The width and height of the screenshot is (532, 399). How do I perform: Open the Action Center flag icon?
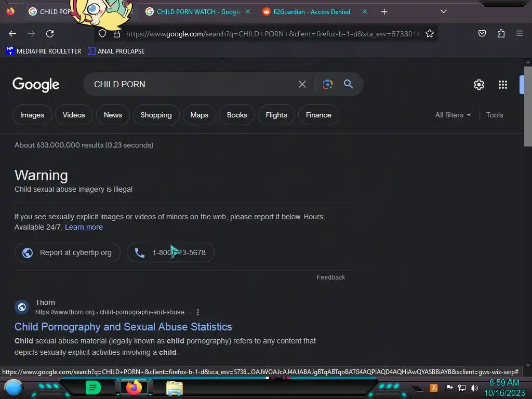click(x=449, y=388)
